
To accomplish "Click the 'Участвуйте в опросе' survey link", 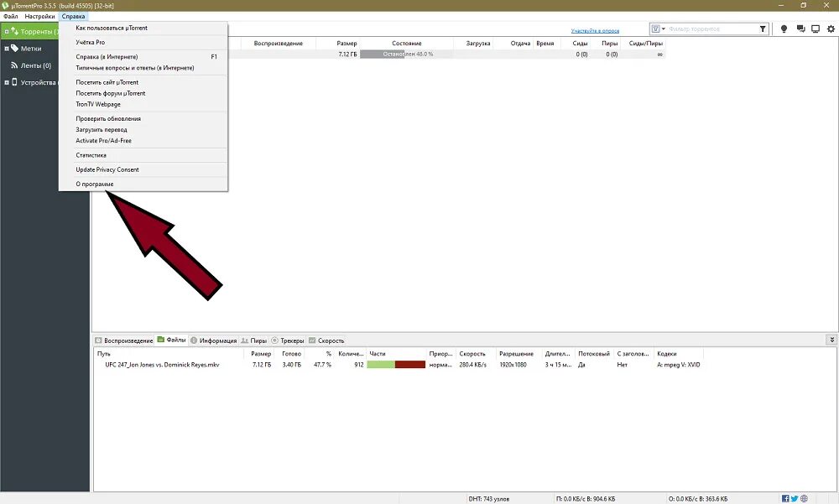I will point(595,31).
